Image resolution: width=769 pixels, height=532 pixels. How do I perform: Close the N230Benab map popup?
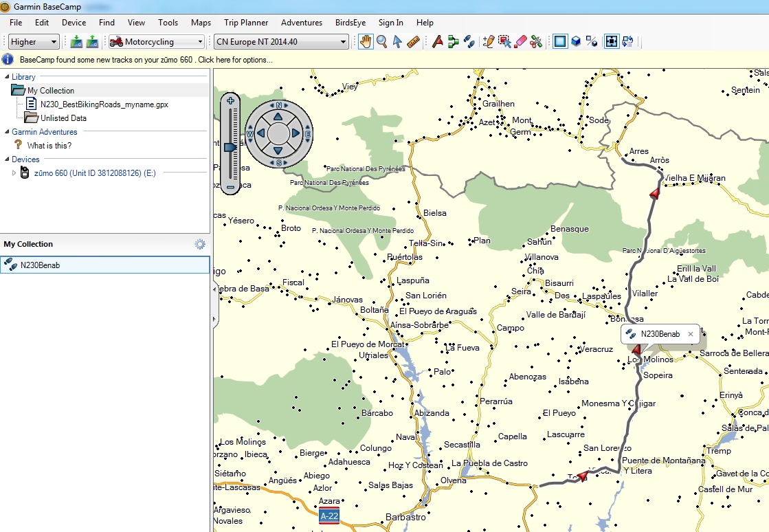tap(691, 334)
